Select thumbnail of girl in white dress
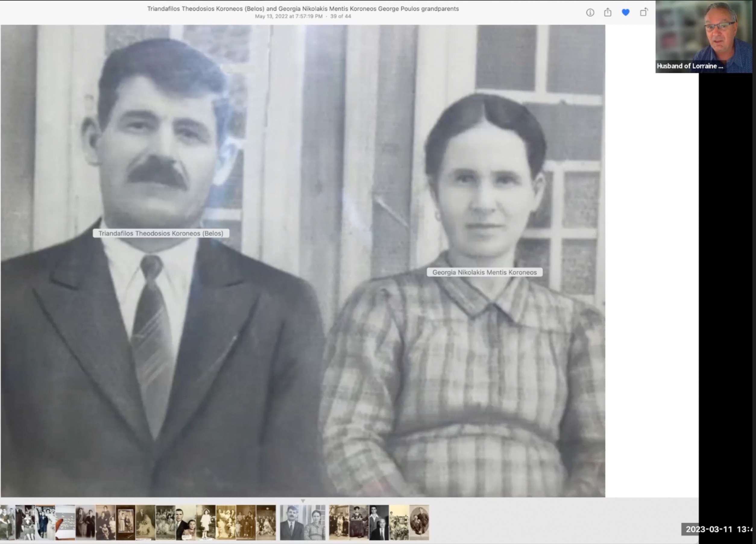The height and width of the screenshot is (544, 756). 206,522
